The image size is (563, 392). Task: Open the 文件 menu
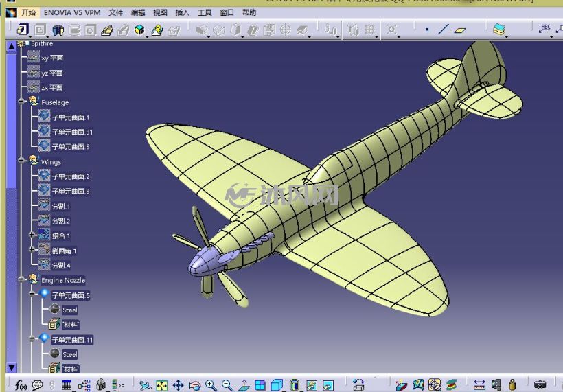[115, 12]
